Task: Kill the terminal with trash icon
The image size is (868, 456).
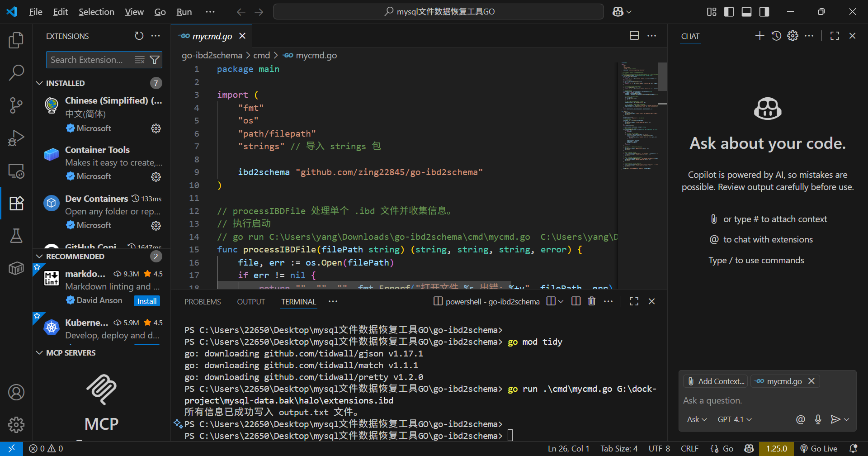Action: [x=591, y=301]
